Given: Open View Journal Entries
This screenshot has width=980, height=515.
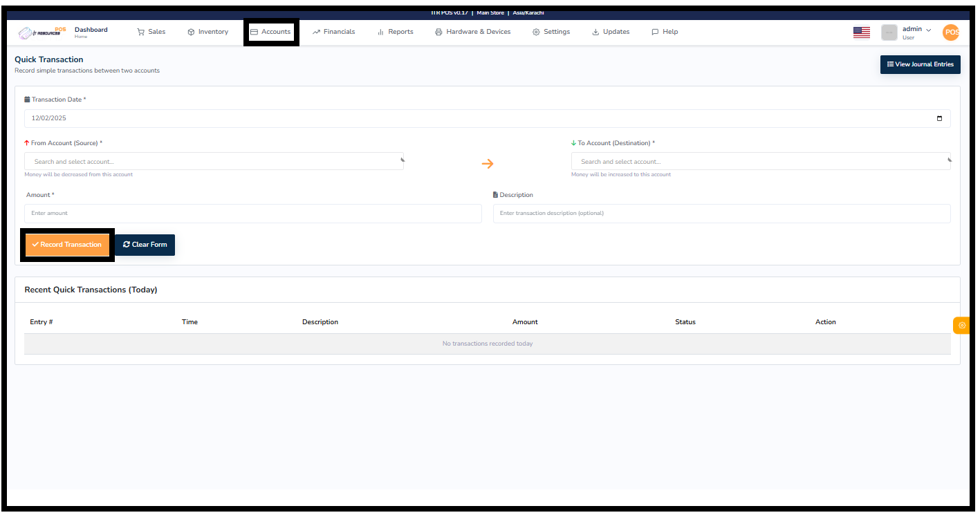Looking at the screenshot, I should click(920, 64).
